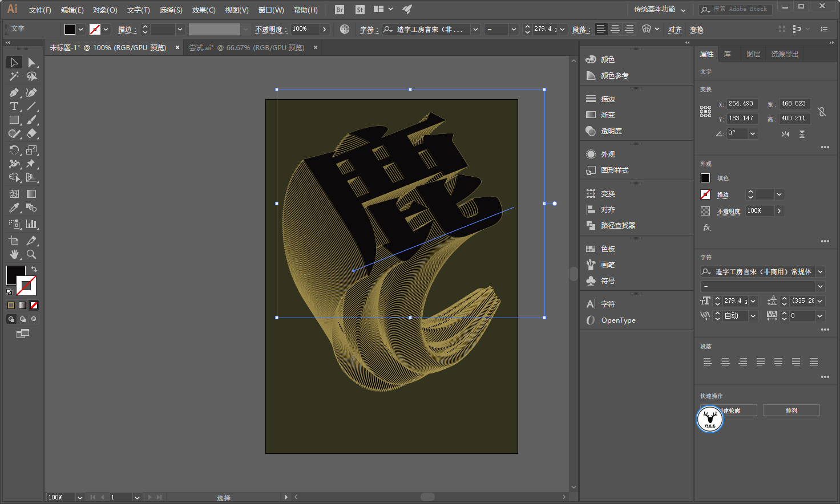Click the Adobe Stock search field
Screen dimensions: 840x504
736,9
